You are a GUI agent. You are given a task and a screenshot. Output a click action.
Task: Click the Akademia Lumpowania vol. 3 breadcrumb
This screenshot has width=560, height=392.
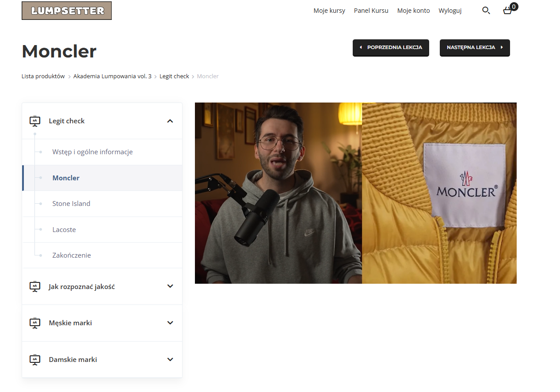112,76
